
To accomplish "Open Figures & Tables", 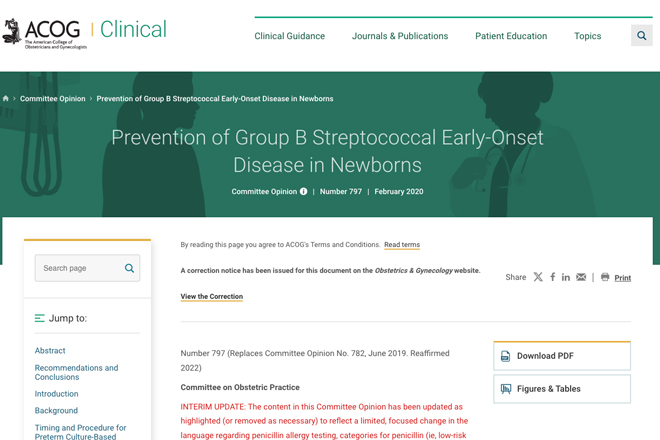I will point(562,389).
